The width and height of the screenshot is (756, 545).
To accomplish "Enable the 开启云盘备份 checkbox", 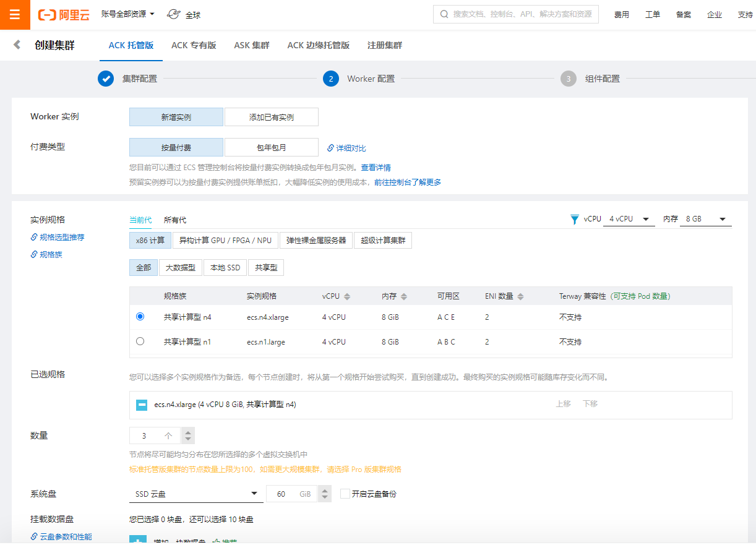I will tap(345, 494).
